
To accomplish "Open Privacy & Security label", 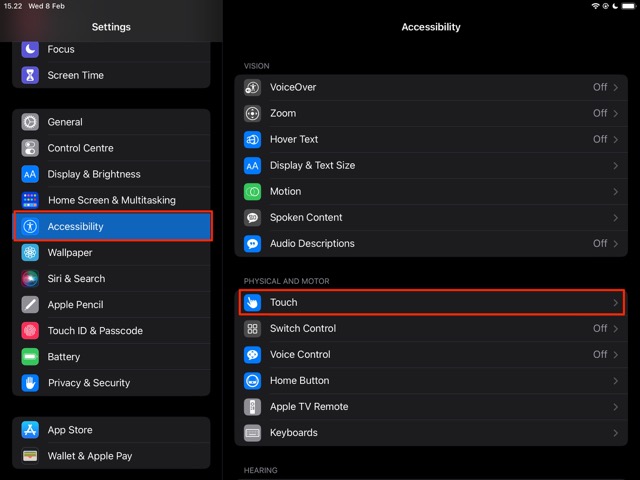I will (89, 383).
